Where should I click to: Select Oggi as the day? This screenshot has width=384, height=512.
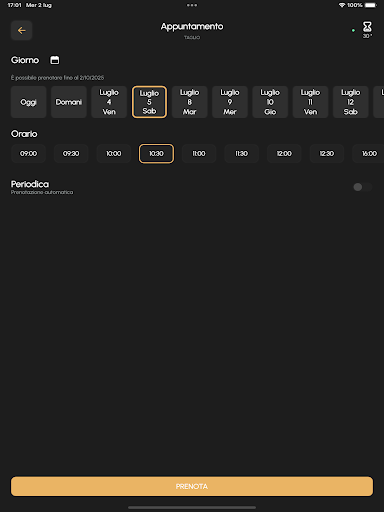click(x=28, y=102)
